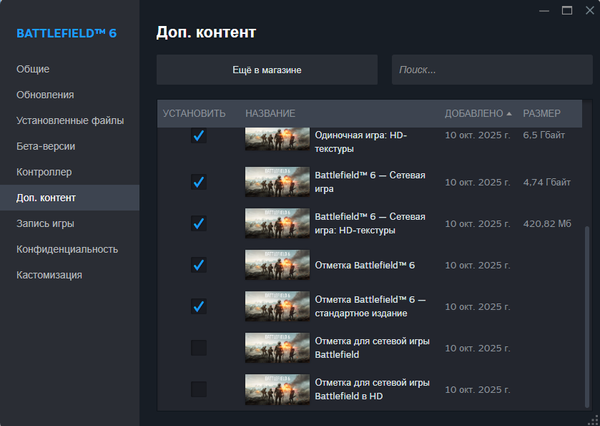Sort list by Размер column

pyautogui.click(x=541, y=113)
